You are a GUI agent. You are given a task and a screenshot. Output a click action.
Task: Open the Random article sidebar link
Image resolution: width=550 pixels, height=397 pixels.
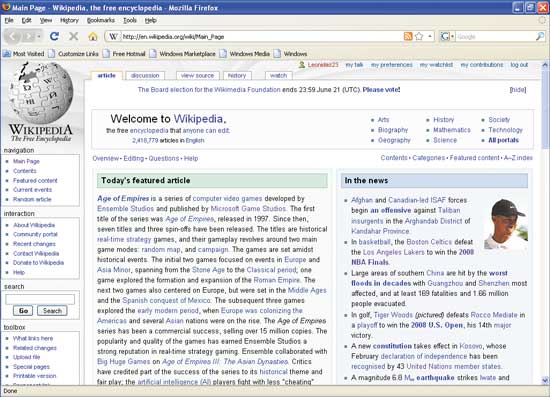(32, 199)
